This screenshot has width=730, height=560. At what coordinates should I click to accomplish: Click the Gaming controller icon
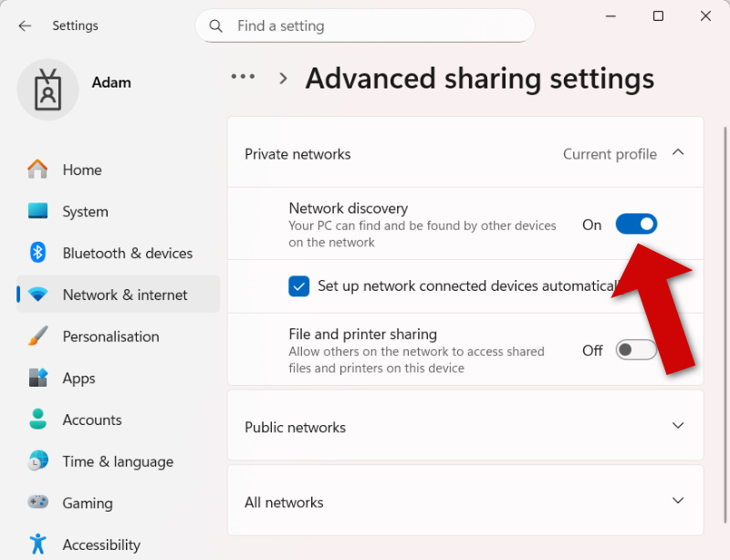click(37, 503)
